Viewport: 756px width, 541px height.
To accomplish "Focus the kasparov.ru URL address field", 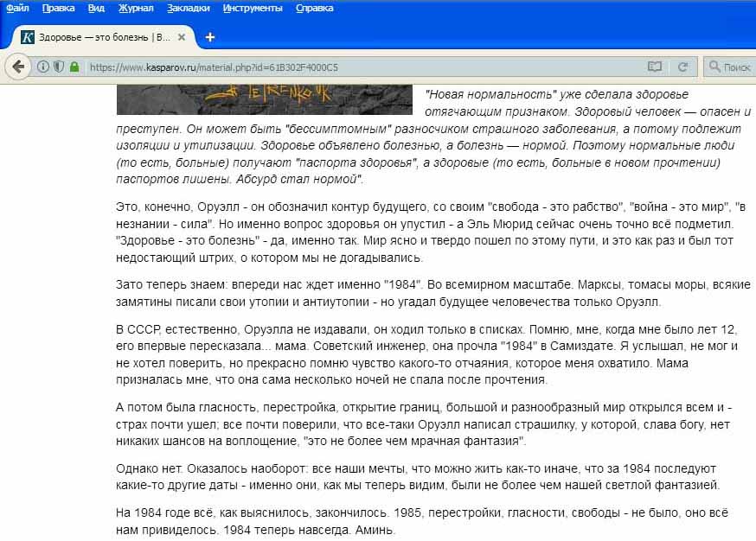I will point(362,67).
